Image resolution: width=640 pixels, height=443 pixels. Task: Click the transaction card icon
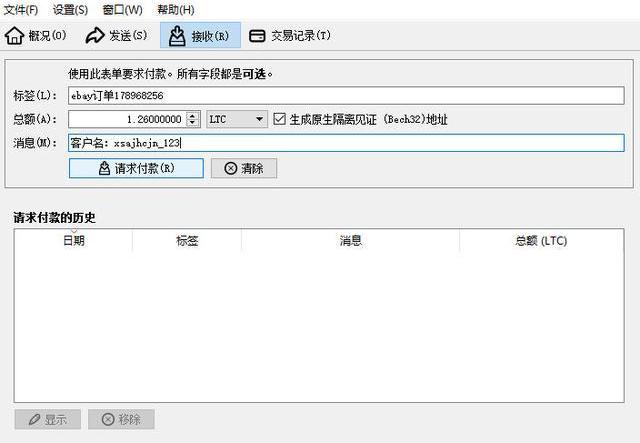[x=257, y=36]
